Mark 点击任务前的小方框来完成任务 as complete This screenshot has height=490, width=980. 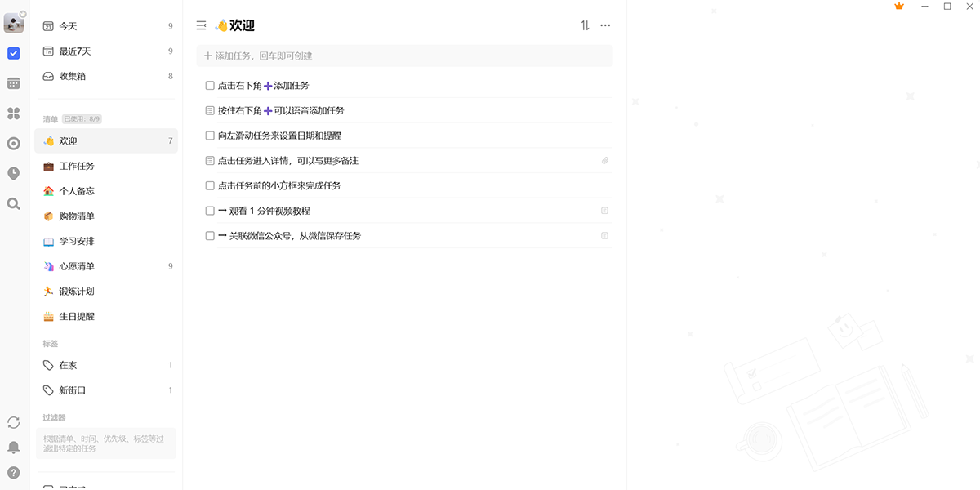pyautogui.click(x=210, y=185)
